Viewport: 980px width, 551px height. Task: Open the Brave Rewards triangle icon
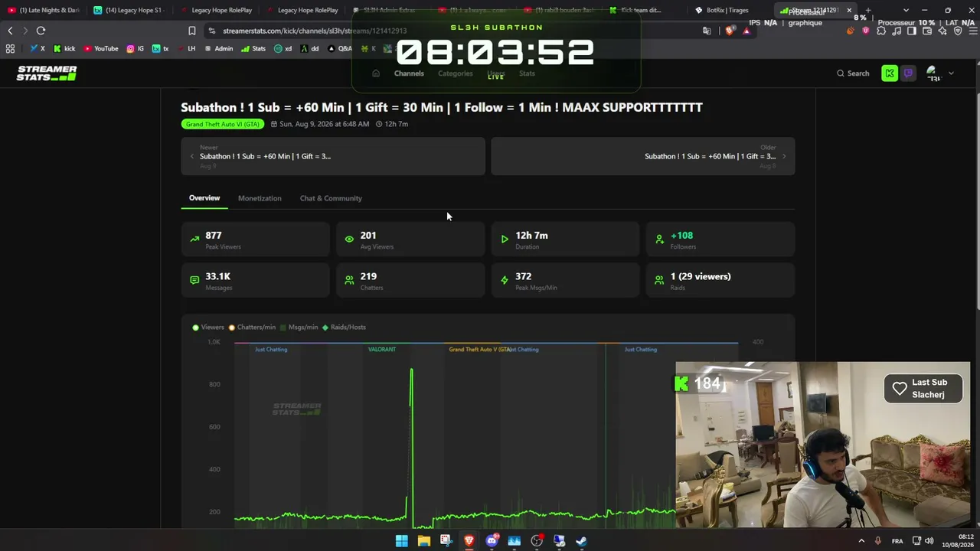coord(746,31)
